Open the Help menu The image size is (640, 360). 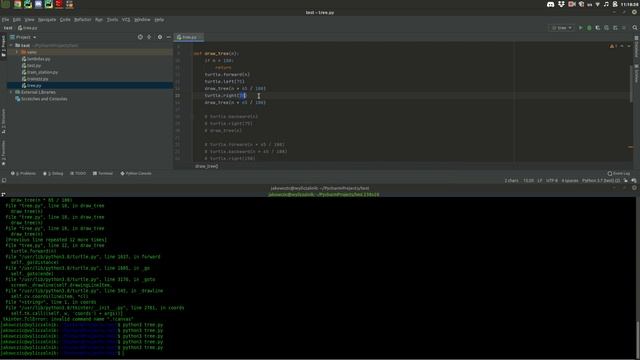click(159, 20)
